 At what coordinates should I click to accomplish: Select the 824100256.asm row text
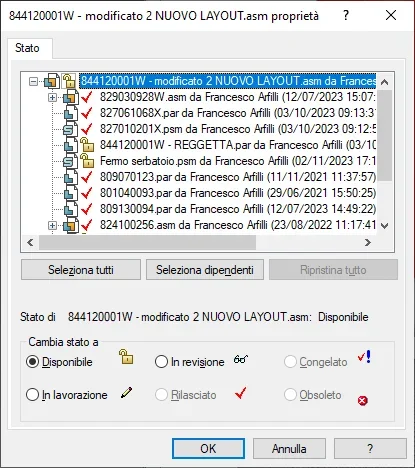pos(237,225)
